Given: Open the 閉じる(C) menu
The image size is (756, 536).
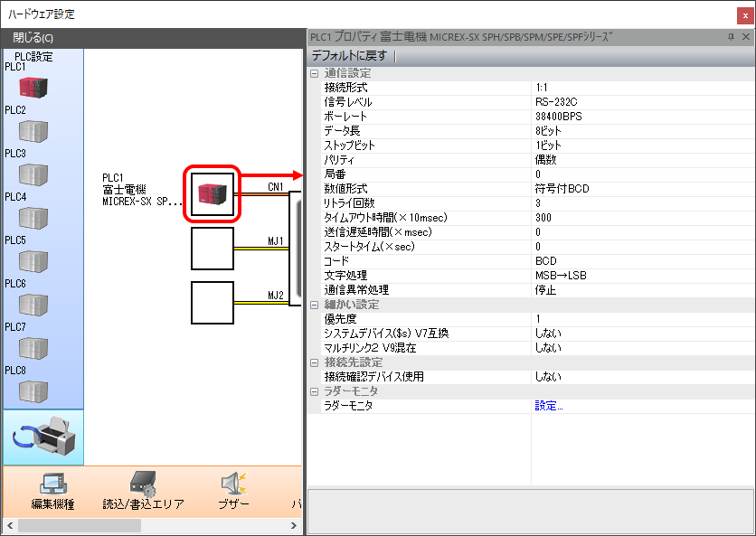Looking at the screenshot, I should tap(33, 38).
